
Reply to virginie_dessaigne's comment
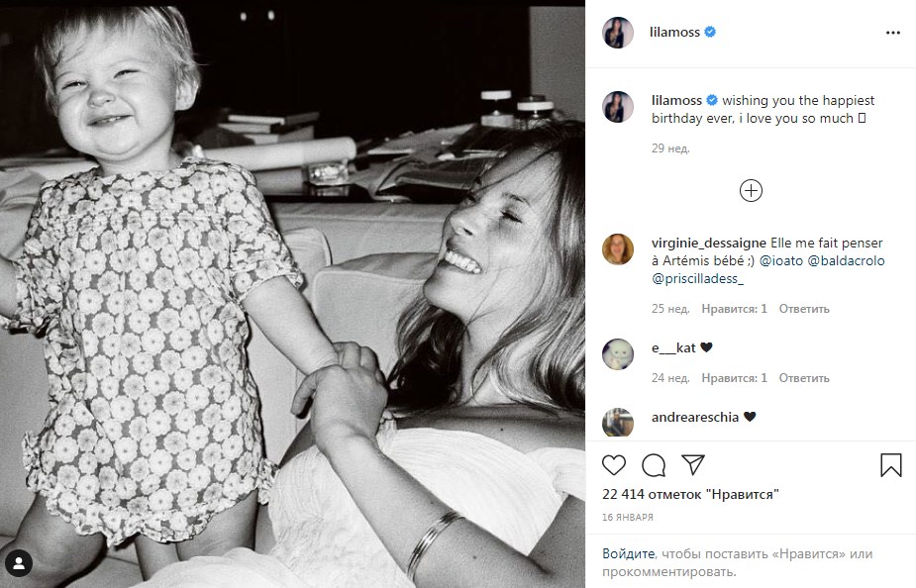803,309
